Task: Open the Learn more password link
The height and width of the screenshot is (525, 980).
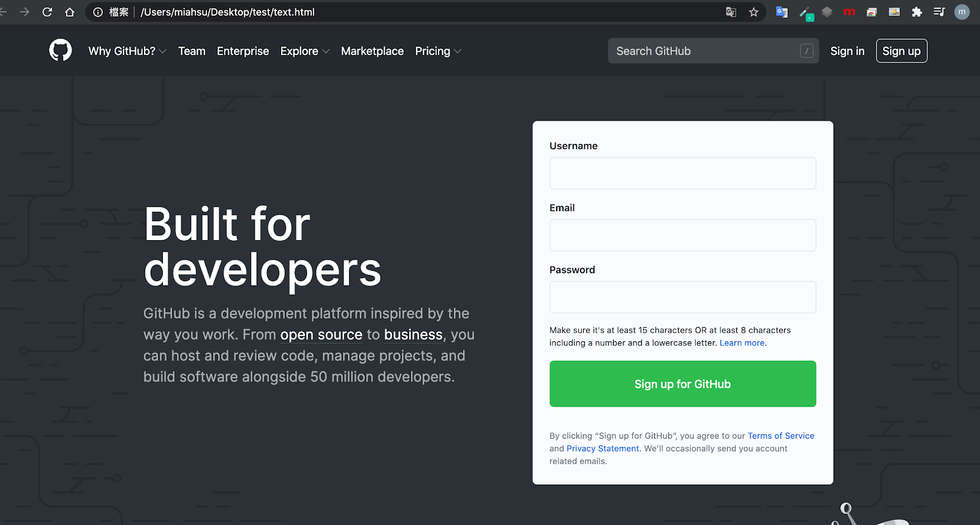Action: pyautogui.click(x=742, y=343)
